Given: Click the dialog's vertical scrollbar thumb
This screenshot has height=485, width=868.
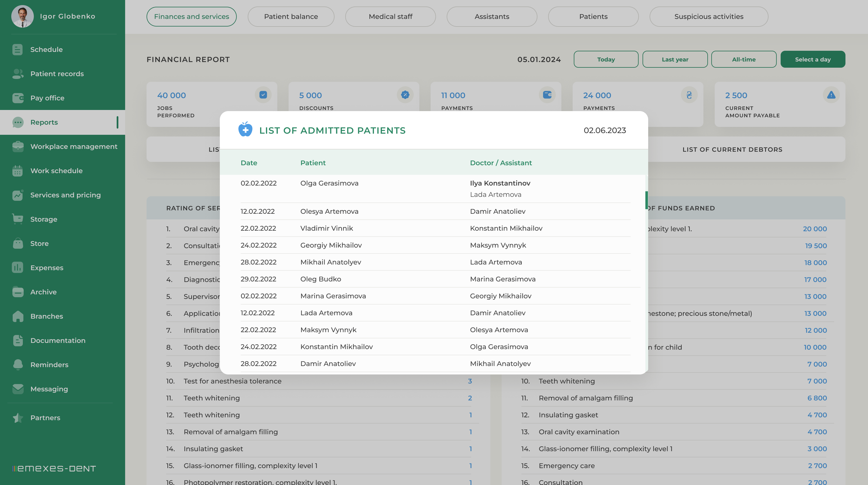Looking at the screenshot, I should 646,200.
